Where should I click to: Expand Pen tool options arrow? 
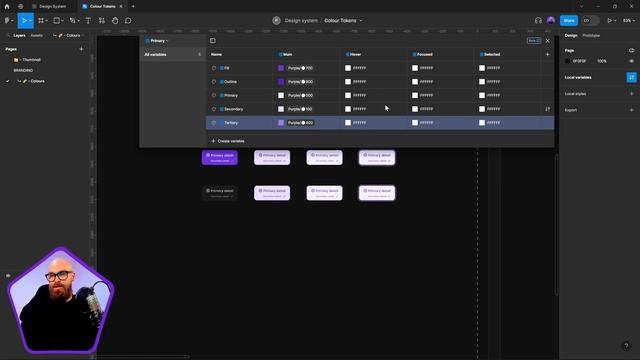tap(78, 20)
